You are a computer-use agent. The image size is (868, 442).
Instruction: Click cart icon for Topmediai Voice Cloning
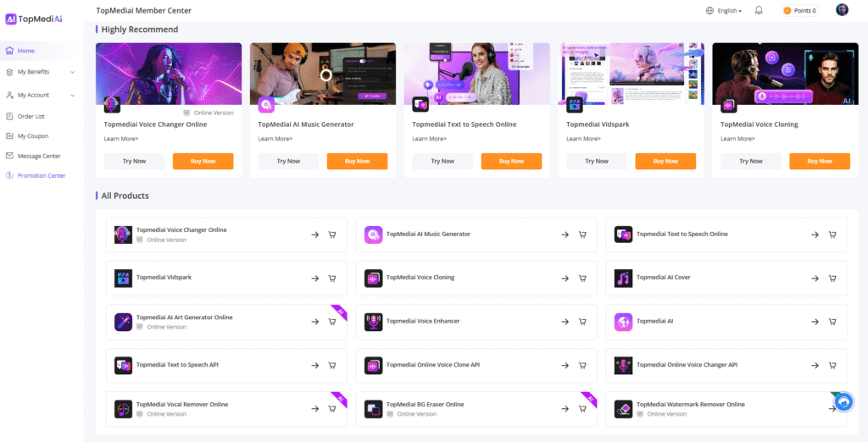[582, 278]
